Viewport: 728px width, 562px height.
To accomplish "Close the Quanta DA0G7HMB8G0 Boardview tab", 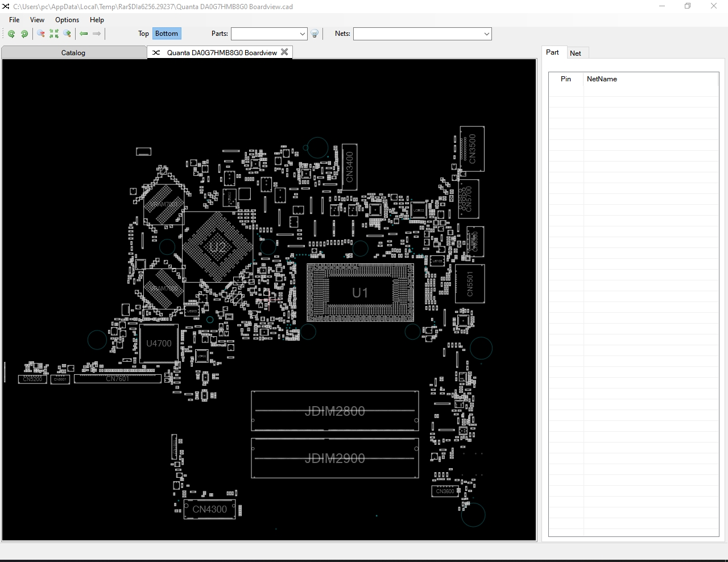I will coord(284,52).
